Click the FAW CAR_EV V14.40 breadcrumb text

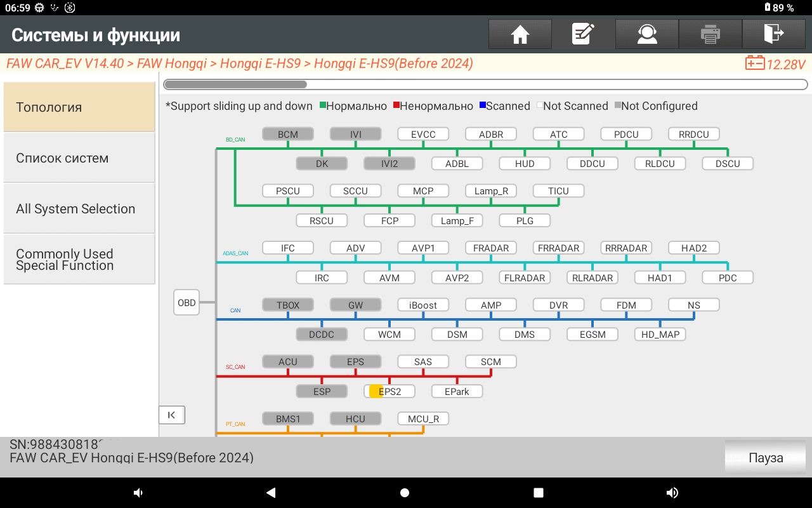pyautogui.click(x=65, y=63)
